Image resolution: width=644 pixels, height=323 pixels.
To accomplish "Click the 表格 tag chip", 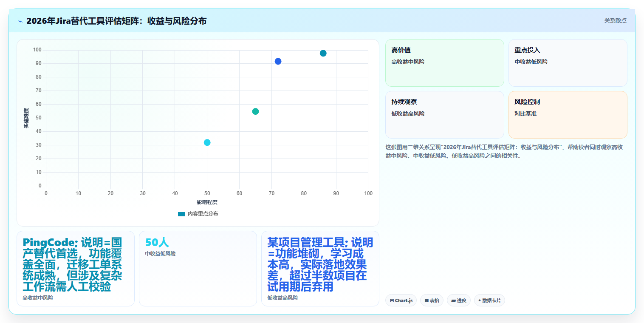I will [x=432, y=300].
